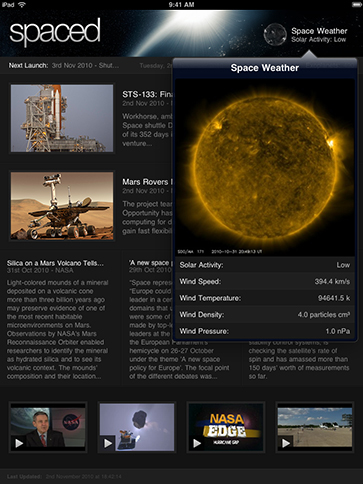
Task: Play the NASA speaker video
Action: click(19, 443)
